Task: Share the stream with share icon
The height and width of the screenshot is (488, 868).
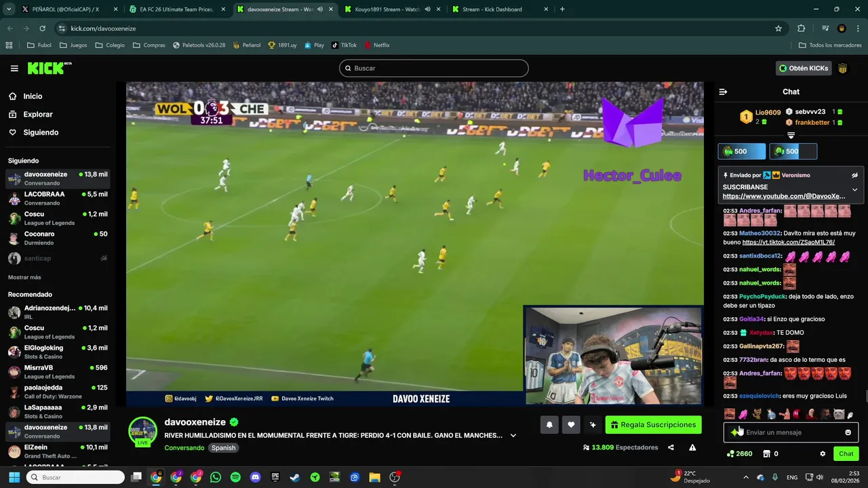Action: (671, 447)
